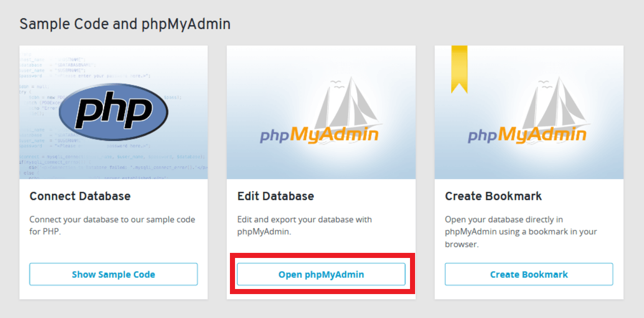Image resolution: width=644 pixels, height=318 pixels.
Task: Click the 'Connect your database to our sample code' description
Action: (x=112, y=225)
